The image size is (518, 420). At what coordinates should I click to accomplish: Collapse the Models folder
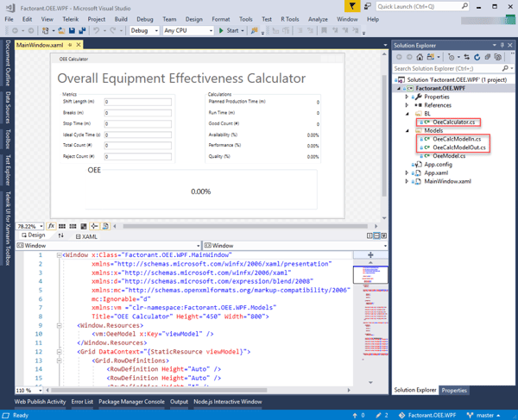407,130
